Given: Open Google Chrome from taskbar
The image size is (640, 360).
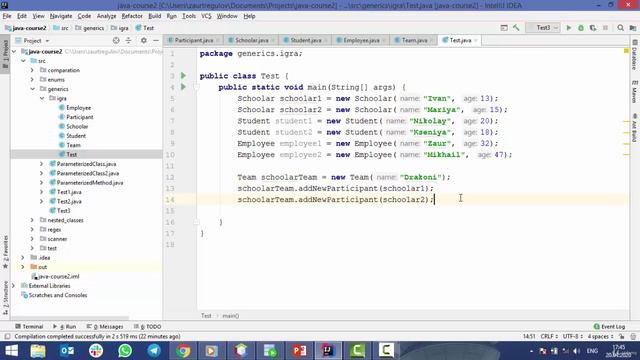Looking at the screenshot, I should click(x=183, y=351).
